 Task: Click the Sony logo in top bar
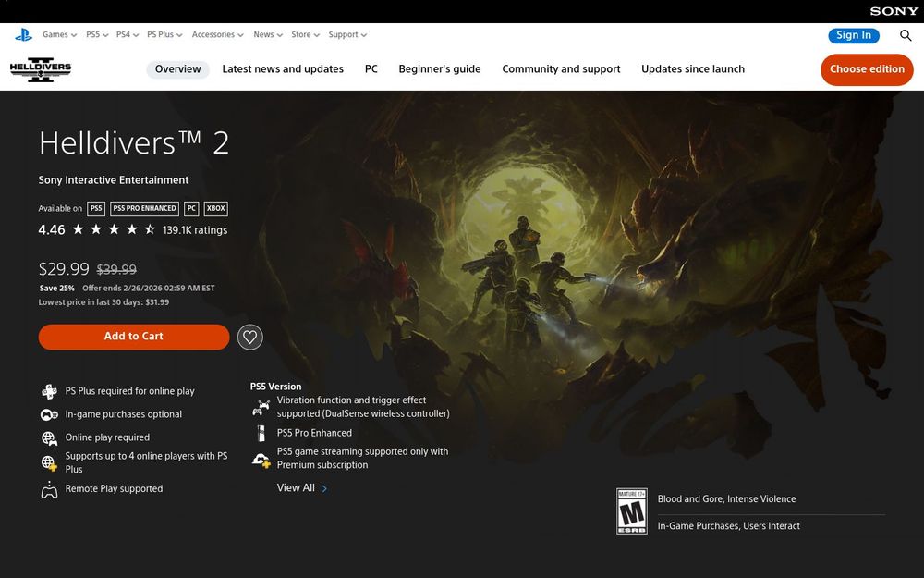[894, 11]
